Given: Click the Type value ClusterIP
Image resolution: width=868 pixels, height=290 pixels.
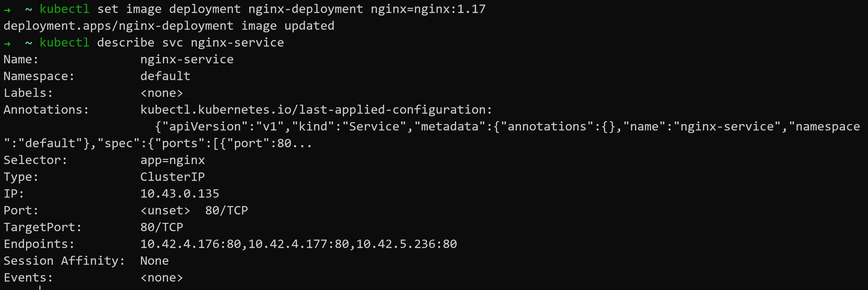Looking at the screenshot, I should (x=172, y=177).
